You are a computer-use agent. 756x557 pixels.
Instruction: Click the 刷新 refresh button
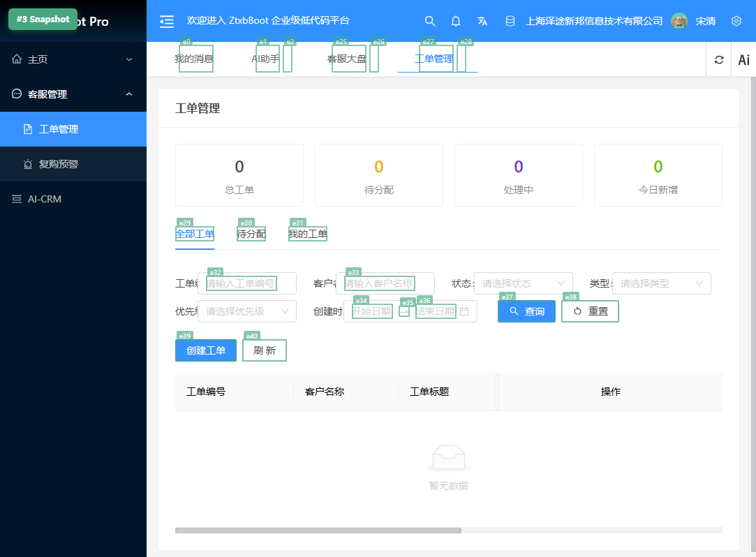(x=264, y=350)
